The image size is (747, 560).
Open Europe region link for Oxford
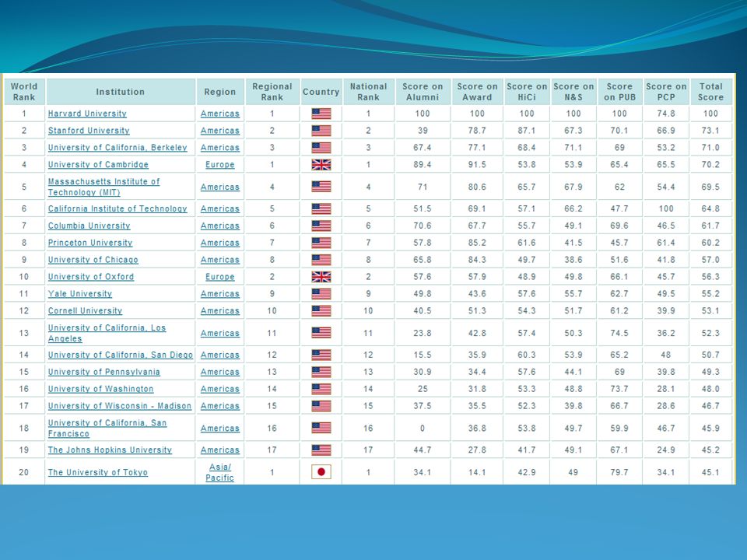click(220, 277)
